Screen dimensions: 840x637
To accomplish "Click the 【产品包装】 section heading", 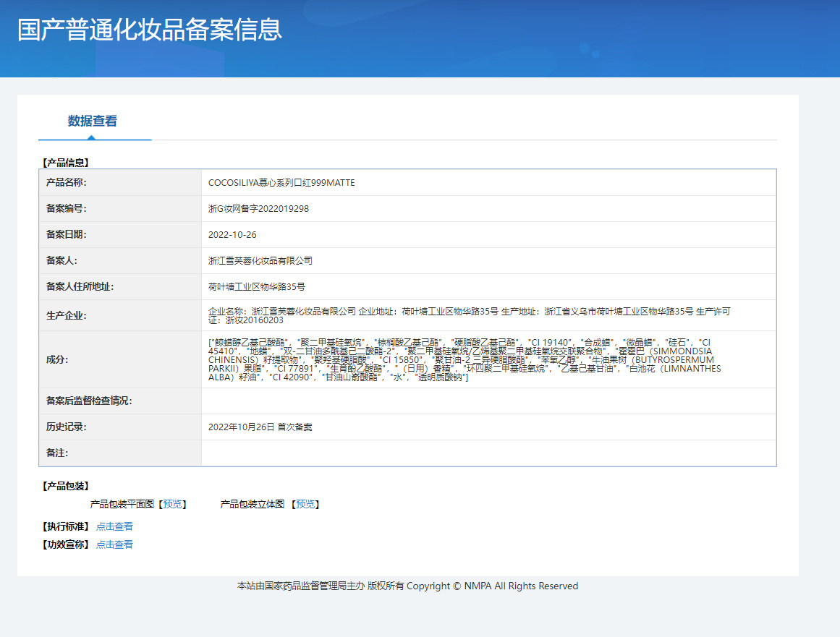I will click(x=65, y=486).
